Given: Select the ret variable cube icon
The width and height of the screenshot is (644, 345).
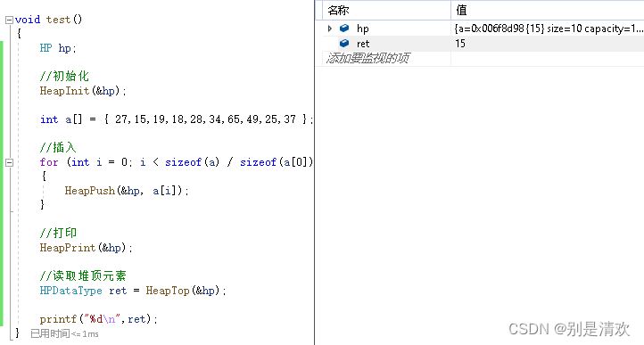Looking at the screenshot, I should pyautogui.click(x=344, y=43).
